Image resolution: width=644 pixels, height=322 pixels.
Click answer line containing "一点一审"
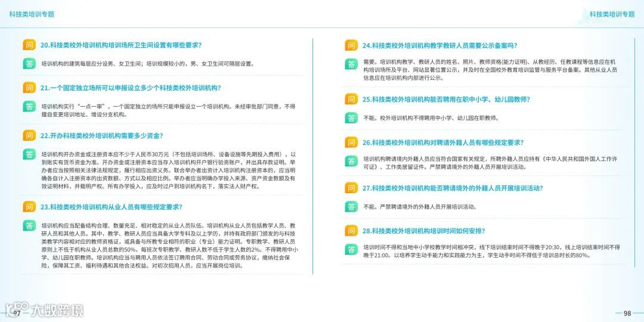click(168, 106)
